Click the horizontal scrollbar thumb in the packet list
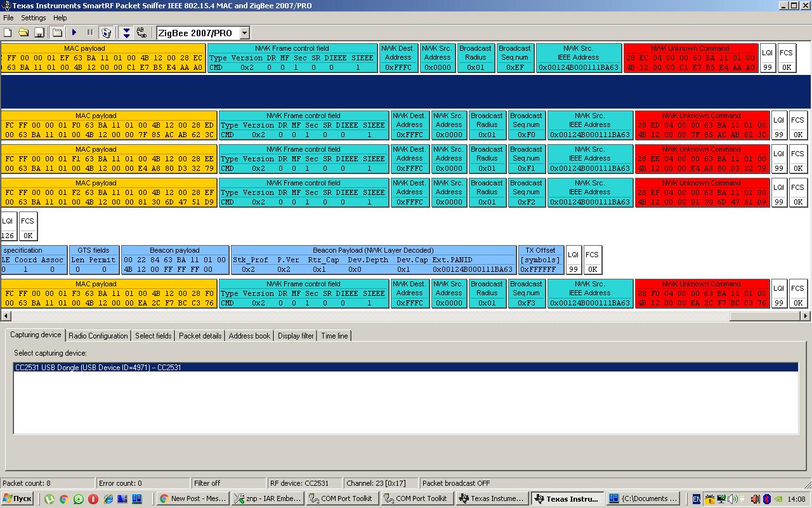 (765, 316)
